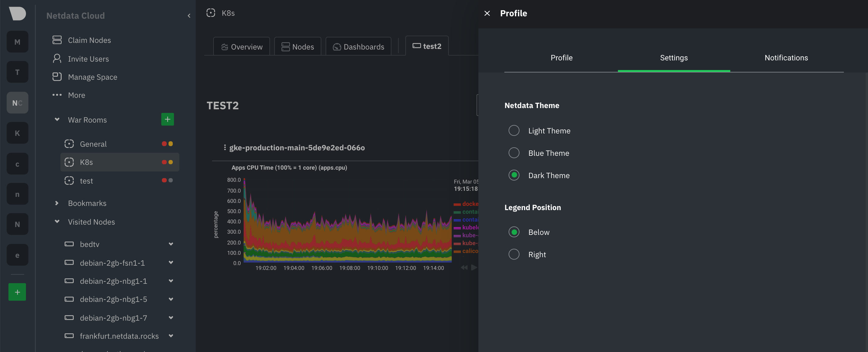This screenshot has width=868, height=352.
Task: Open the T space avatar
Action: pos(18,72)
